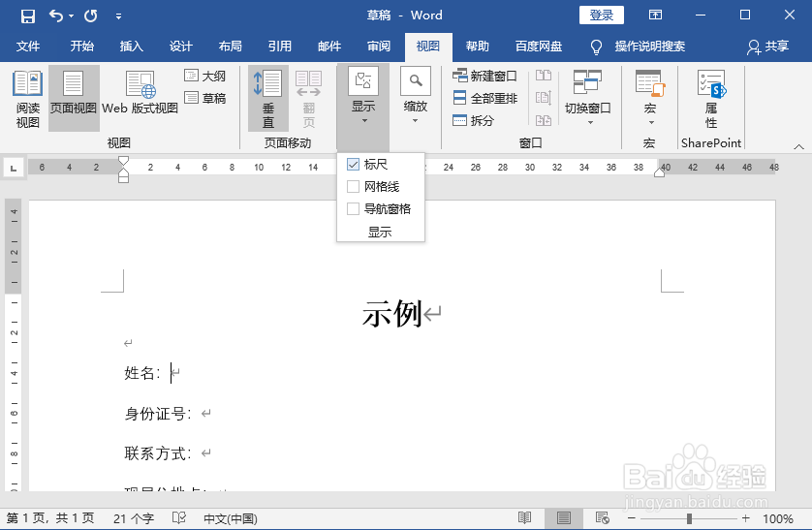Viewport: 812px width, 530px height.
Task: Click the 100% zoom level
Action: coord(778,518)
